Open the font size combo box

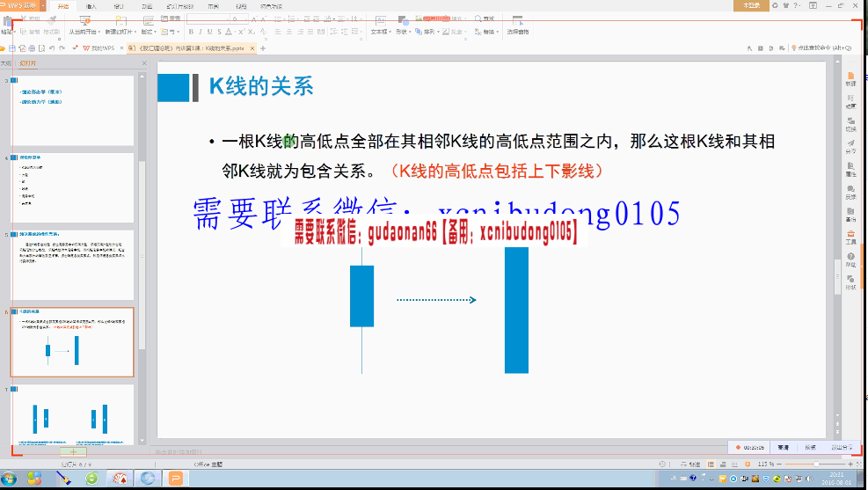240,18
